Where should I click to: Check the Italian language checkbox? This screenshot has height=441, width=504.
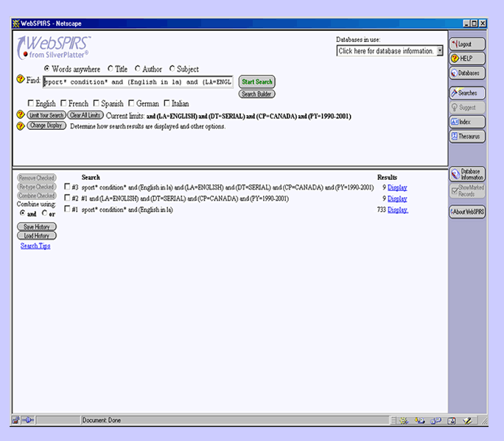coord(167,103)
